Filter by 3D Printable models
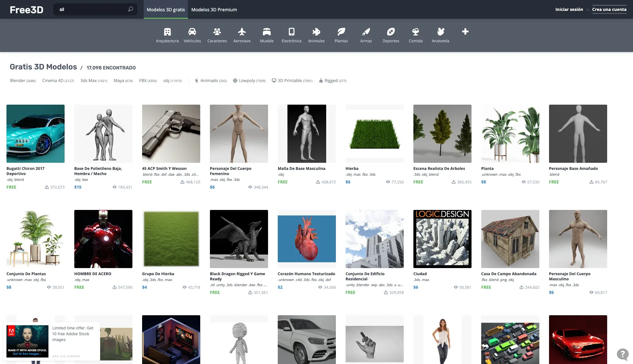 click(x=292, y=81)
